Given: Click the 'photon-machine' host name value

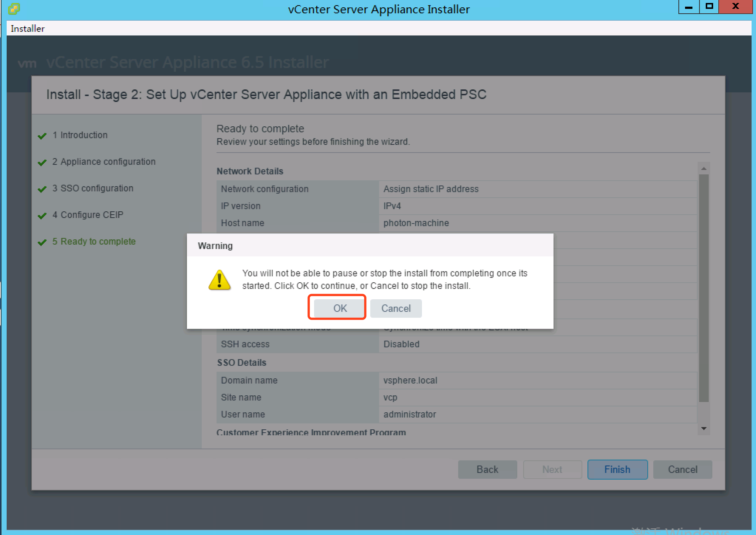Looking at the screenshot, I should (x=416, y=223).
